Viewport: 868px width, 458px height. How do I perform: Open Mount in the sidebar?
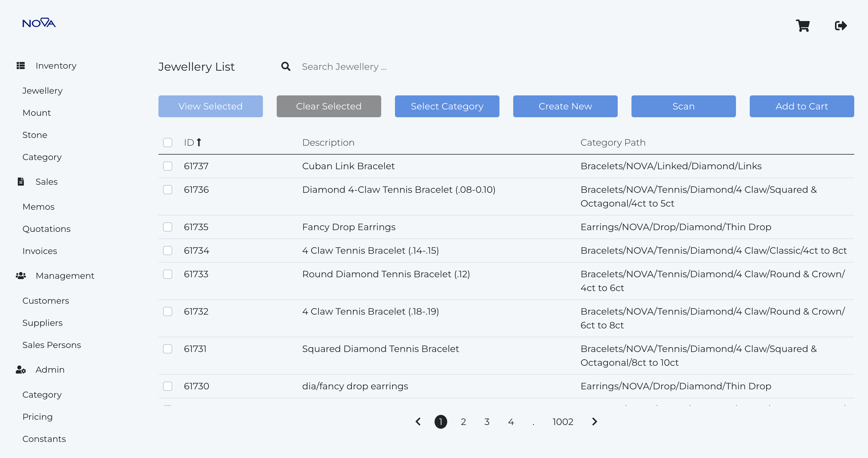click(36, 113)
